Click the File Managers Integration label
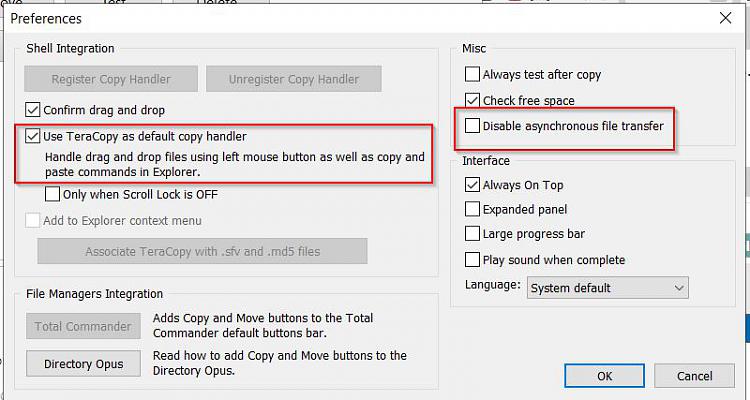The height and width of the screenshot is (400, 750). (95, 294)
